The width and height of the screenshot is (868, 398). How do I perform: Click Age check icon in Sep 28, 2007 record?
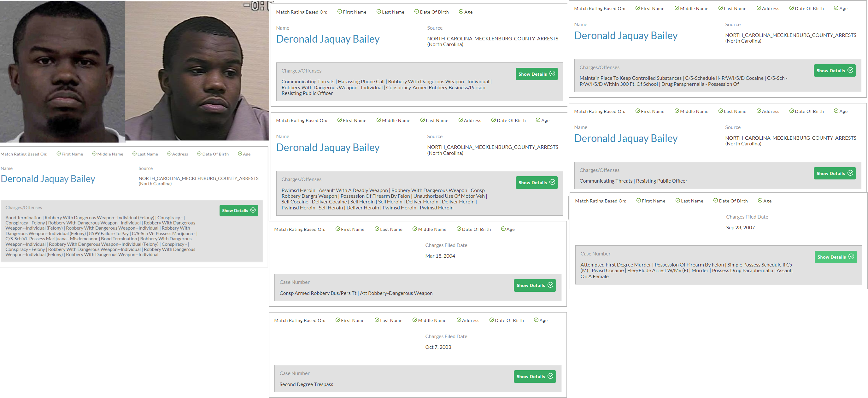point(760,201)
